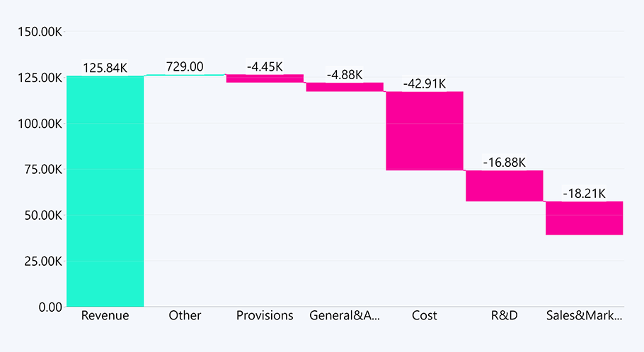Select the truncated General&A... axis label

pyautogui.click(x=345, y=315)
